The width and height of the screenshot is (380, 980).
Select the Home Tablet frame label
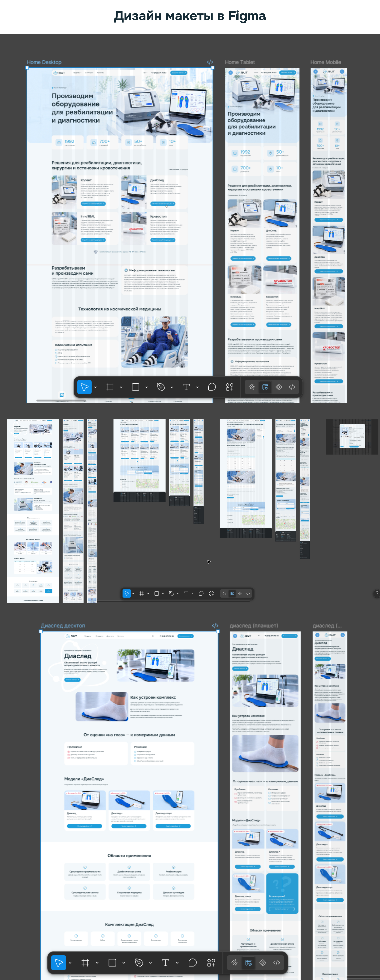[240, 62]
